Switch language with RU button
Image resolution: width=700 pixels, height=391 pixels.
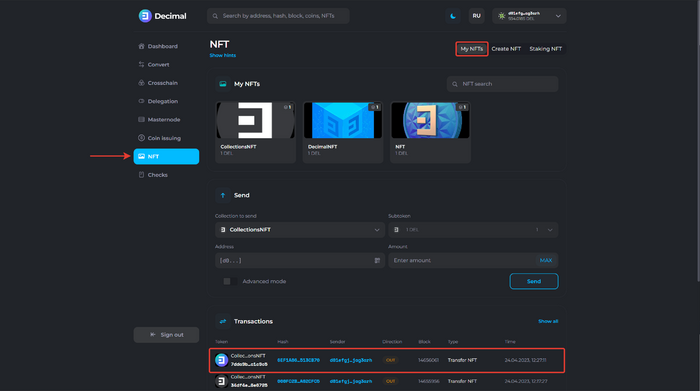pos(476,16)
